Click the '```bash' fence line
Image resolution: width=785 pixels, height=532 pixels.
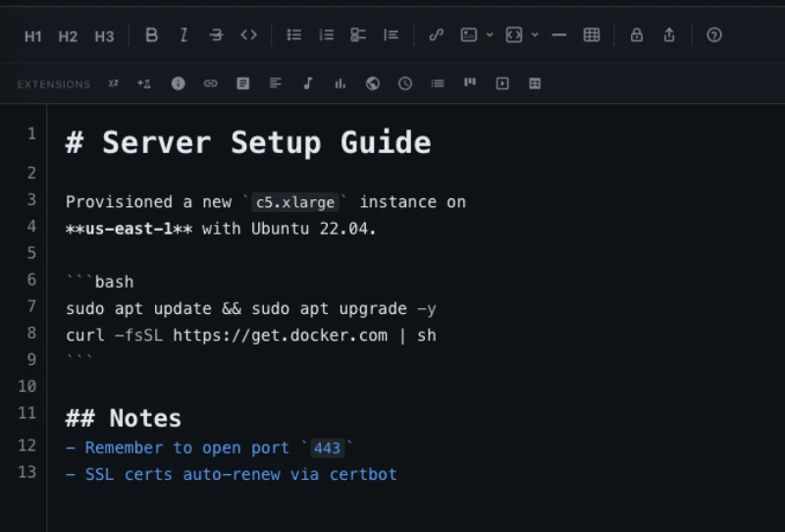[100, 282]
